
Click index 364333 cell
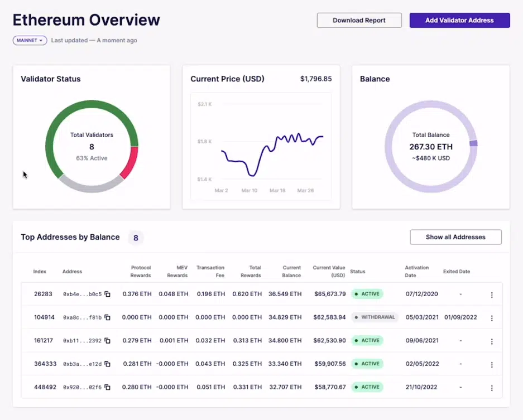point(45,364)
